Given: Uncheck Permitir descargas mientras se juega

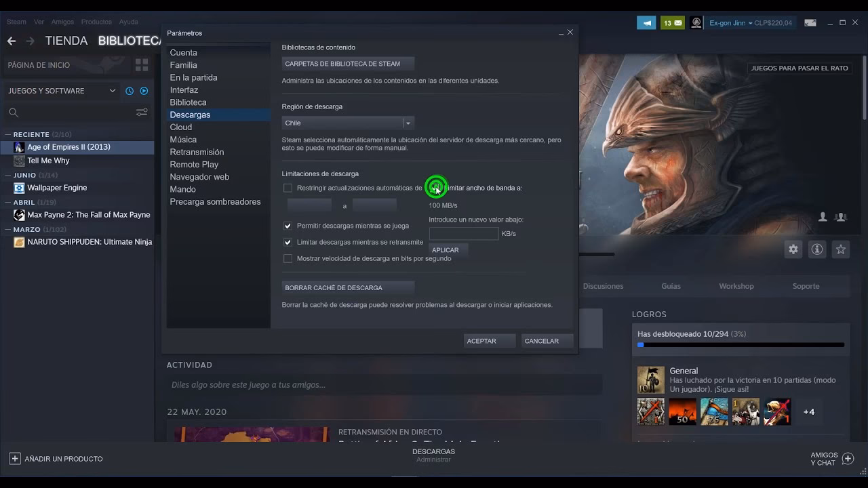Looking at the screenshot, I should coord(288,226).
